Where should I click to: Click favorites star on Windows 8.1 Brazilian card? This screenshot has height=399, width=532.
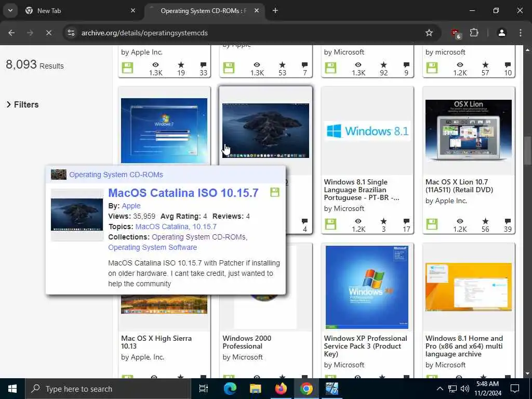pyautogui.click(x=384, y=221)
